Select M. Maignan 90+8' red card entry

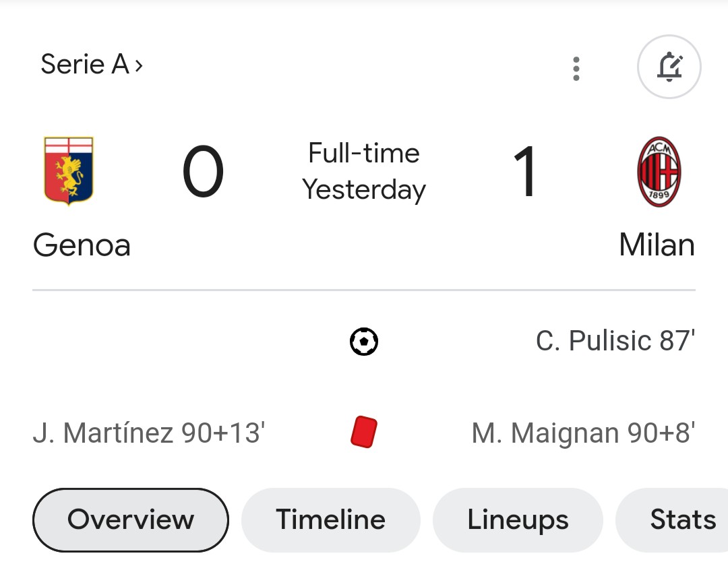[x=583, y=433]
